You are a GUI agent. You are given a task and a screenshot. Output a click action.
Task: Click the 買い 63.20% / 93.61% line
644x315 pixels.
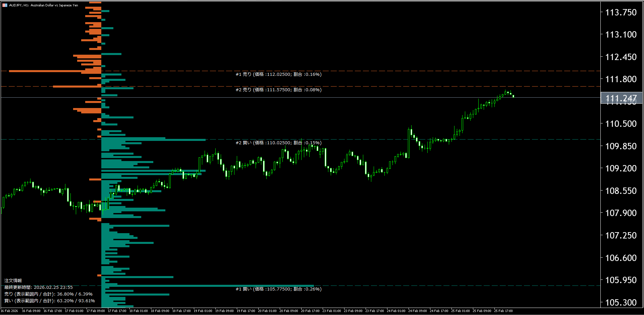pos(50,301)
